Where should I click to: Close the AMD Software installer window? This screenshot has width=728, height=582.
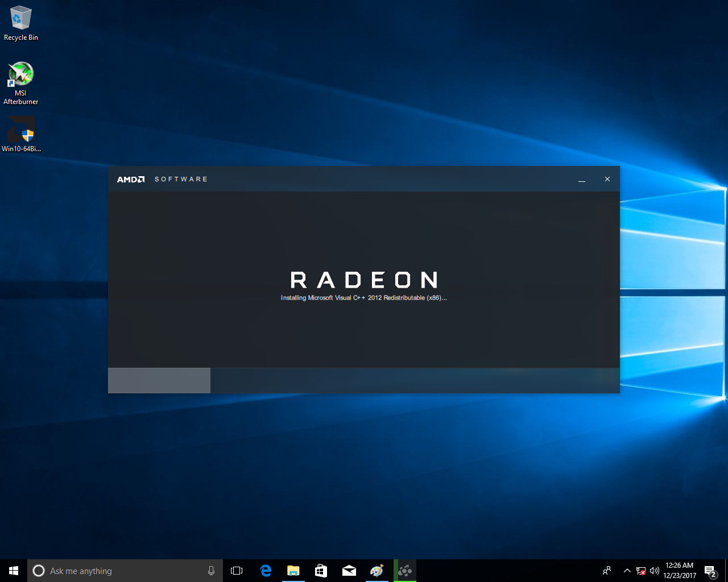pos(607,179)
